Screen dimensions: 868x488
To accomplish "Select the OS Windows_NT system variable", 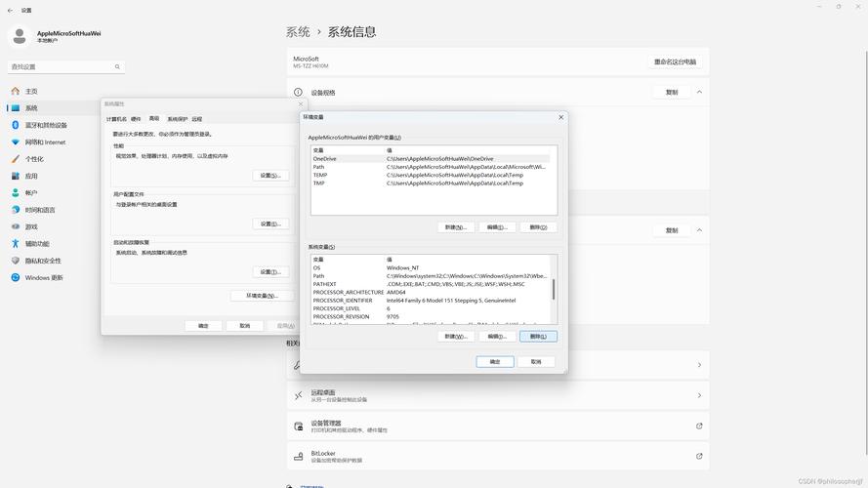I will (432, 267).
